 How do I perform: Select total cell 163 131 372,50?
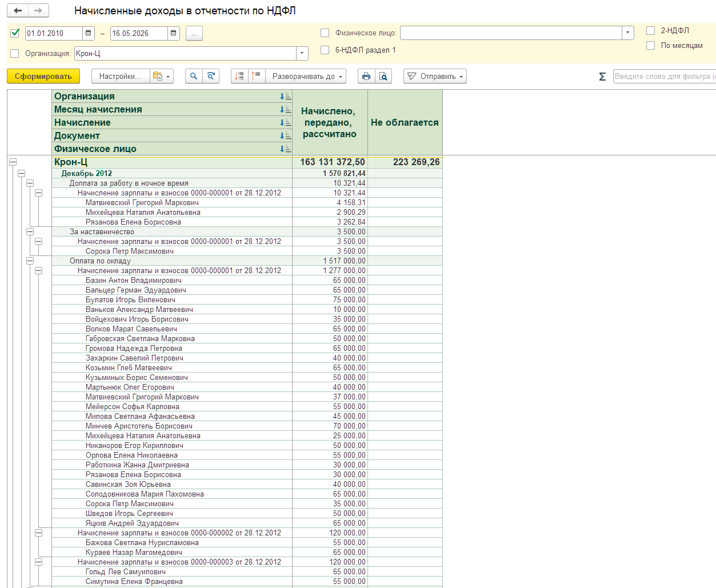click(330, 162)
